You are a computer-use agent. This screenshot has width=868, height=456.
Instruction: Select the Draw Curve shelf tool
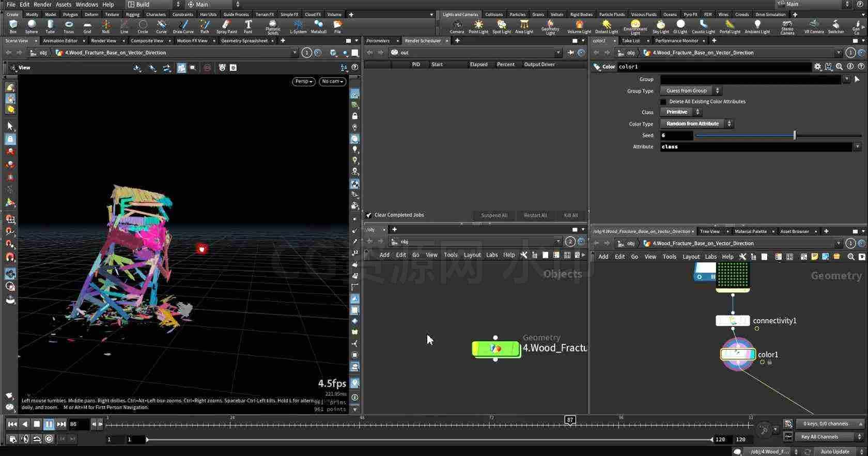[183, 26]
